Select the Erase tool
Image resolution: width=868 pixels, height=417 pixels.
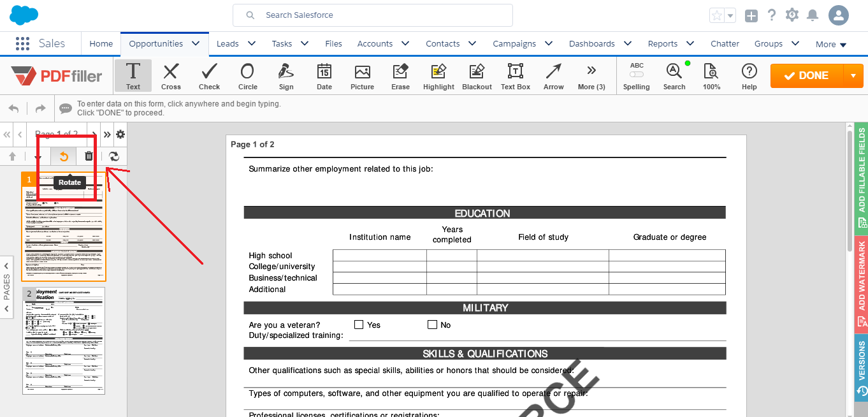(400, 76)
